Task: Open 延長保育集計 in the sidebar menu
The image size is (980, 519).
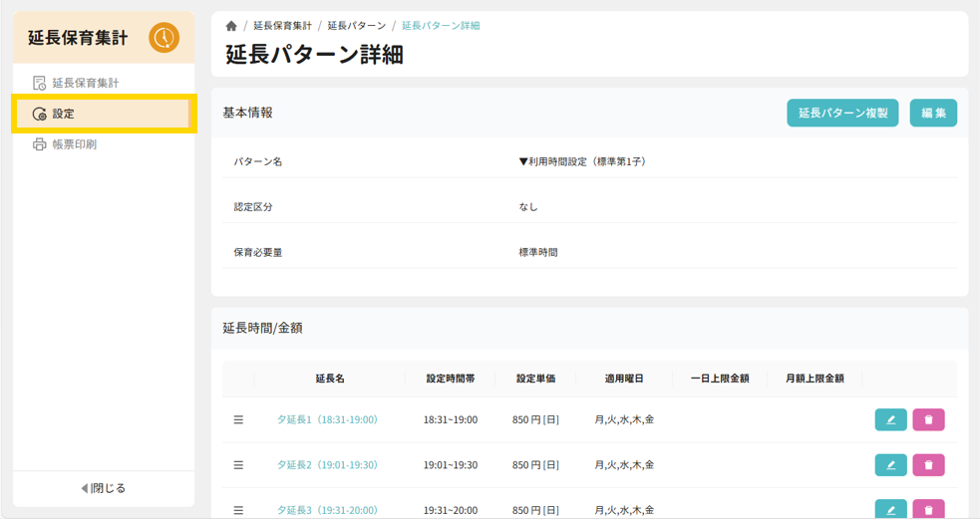Action: coord(85,83)
